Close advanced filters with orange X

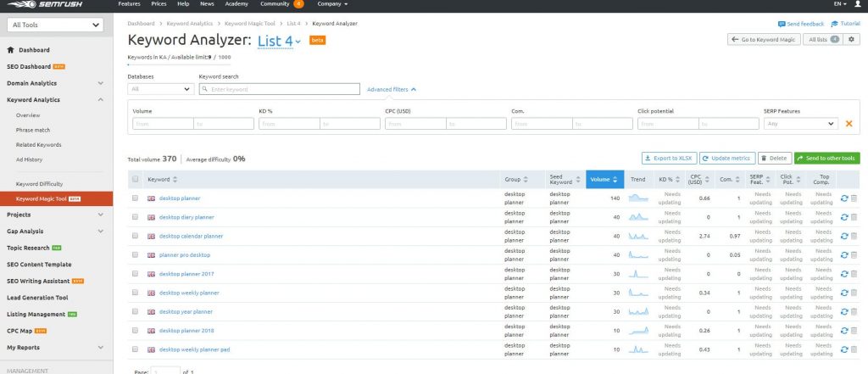click(849, 124)
